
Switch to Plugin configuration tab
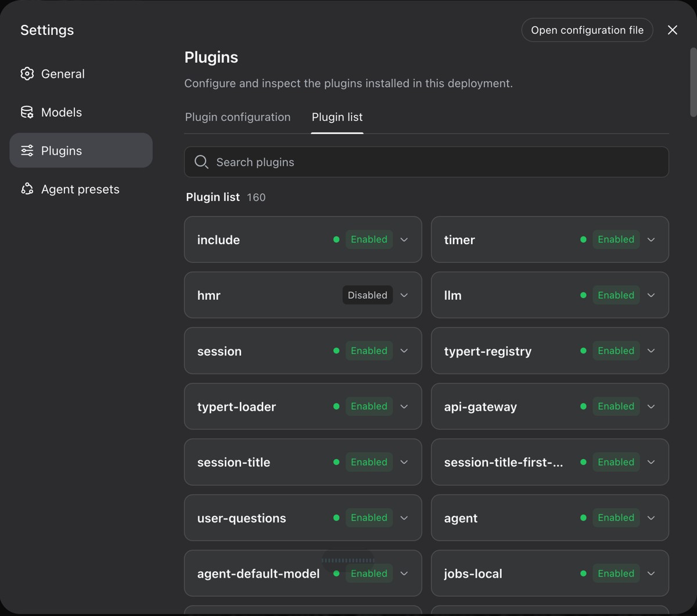pos(238,117)
